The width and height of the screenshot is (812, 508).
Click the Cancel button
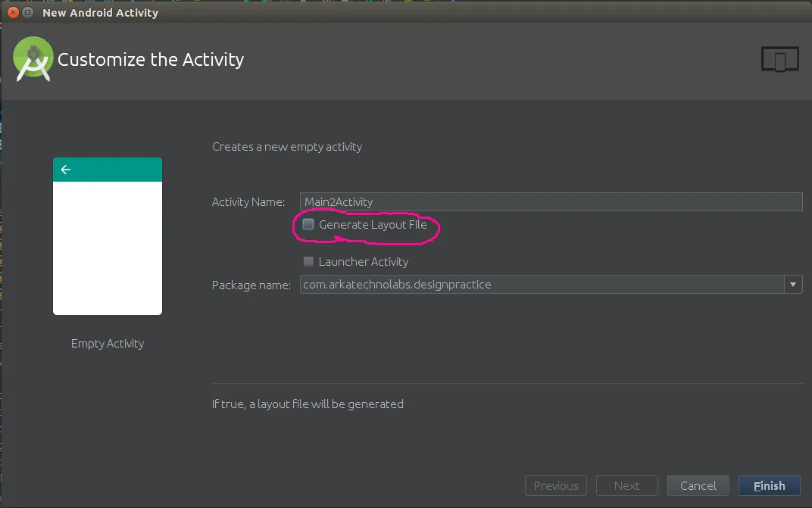pyautogui.click(x=698, y=486)
